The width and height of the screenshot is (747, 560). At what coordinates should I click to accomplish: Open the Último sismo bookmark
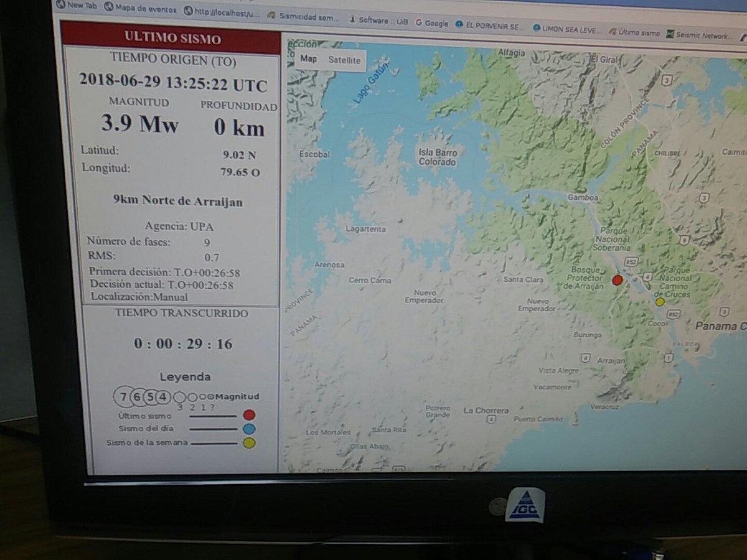(634, 32)
